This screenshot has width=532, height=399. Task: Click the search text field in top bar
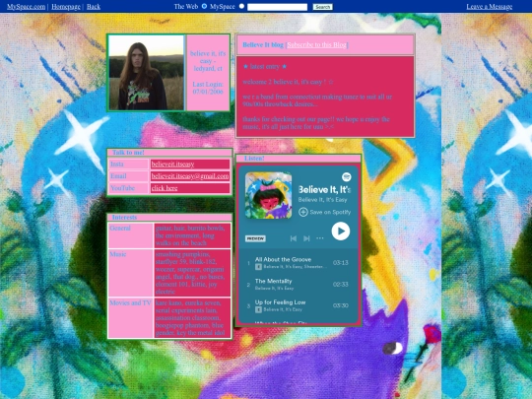coord(277,7)
